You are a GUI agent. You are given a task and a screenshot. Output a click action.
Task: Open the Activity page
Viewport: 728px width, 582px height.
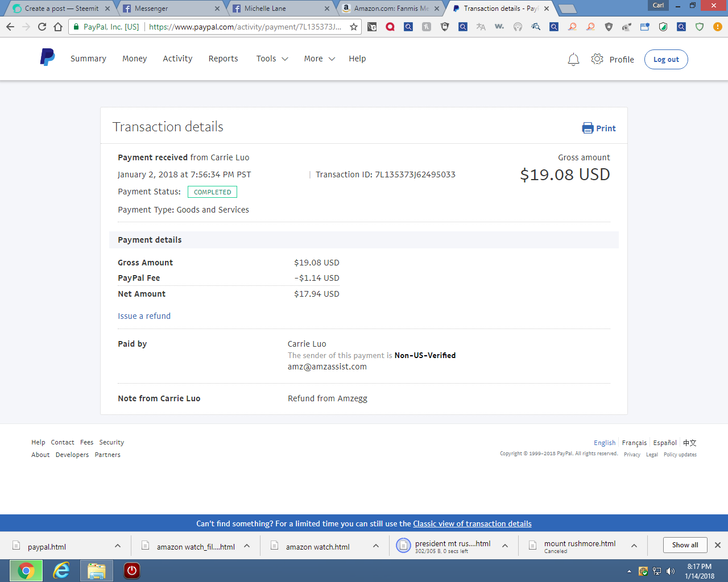coord(177,59)
